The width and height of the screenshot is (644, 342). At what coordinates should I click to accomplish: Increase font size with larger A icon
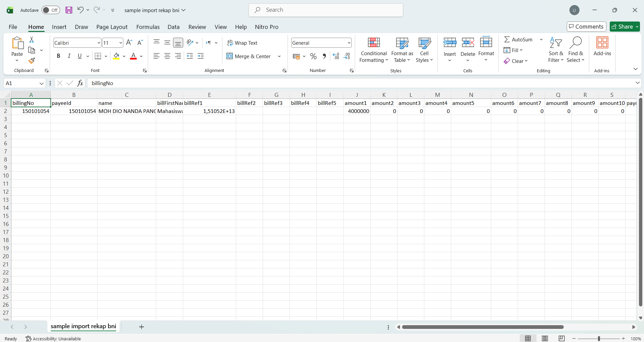point(129,42)
